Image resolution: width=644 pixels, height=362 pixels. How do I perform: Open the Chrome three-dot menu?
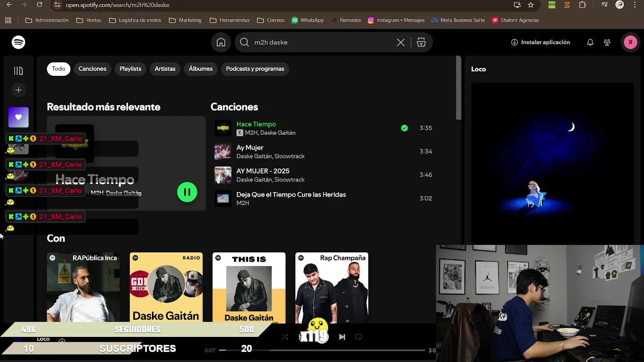(635, 5)
